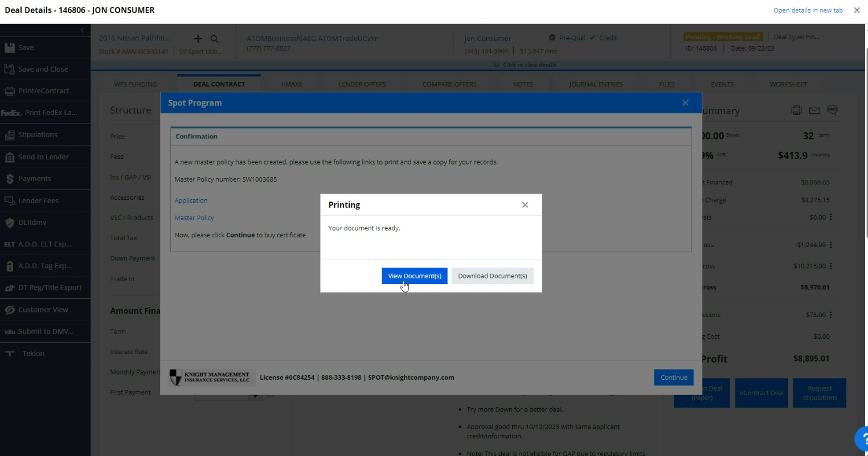Image resolution: width=868 pixels, height=456 pixels.
Task: Click email envelope icon in Summary
Action: (814, 110)
